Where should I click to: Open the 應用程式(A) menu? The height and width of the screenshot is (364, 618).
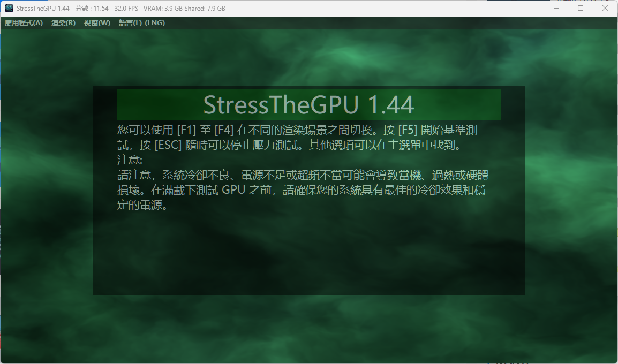pos(24,23)
